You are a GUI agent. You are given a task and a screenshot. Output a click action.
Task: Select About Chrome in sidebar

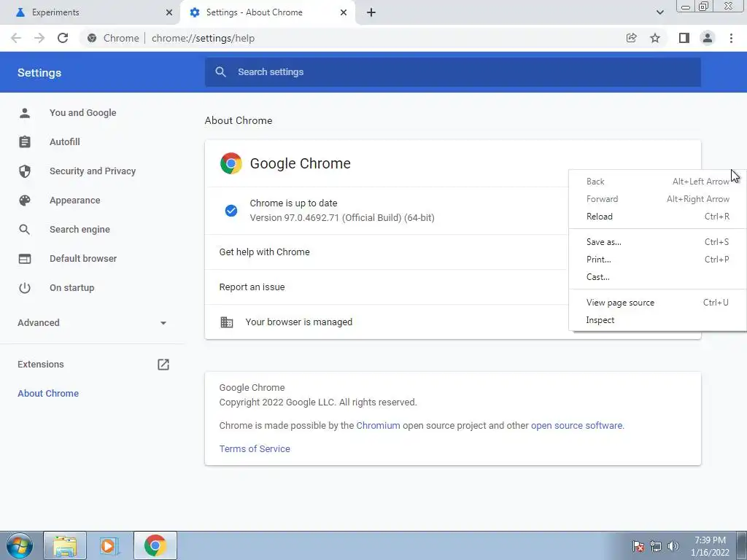pos(48,393)
